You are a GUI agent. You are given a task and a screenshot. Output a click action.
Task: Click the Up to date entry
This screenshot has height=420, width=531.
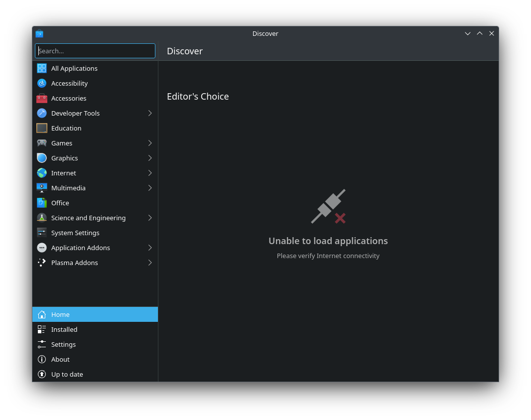click(67, 374)
